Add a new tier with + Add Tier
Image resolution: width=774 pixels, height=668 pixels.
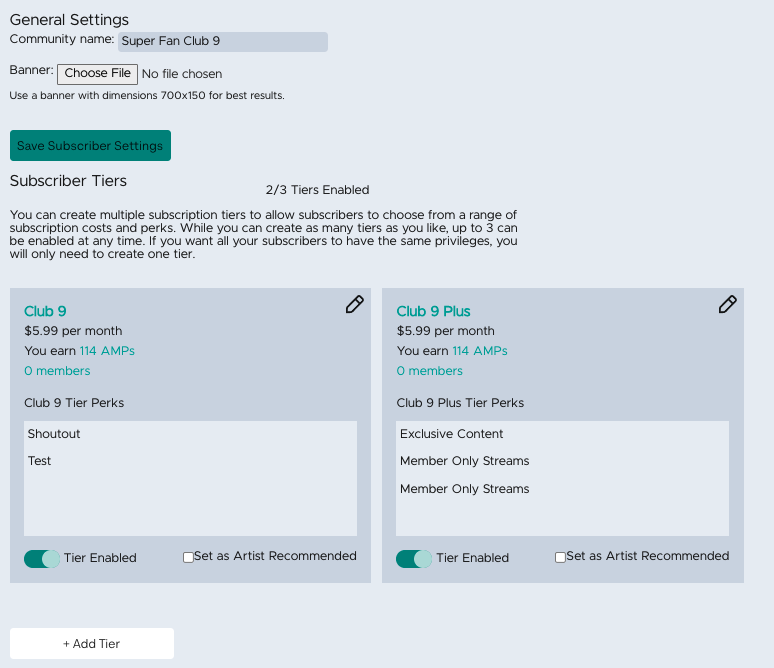[92, 643]
